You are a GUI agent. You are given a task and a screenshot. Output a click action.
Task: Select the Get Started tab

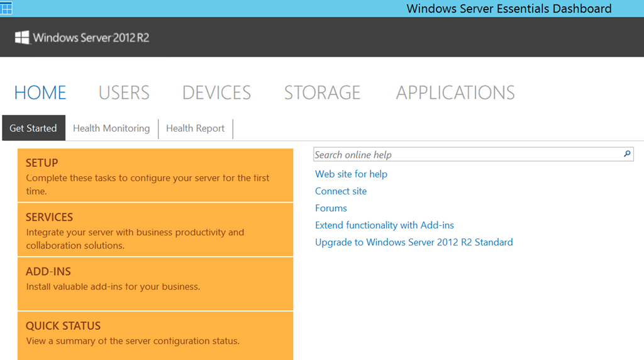coord(34,128)
